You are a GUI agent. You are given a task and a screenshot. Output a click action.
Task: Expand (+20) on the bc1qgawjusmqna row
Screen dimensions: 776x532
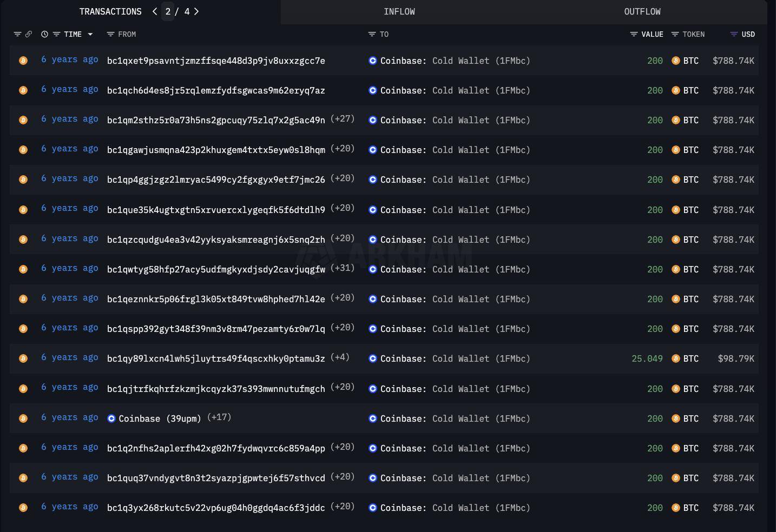tap(343, 149)
